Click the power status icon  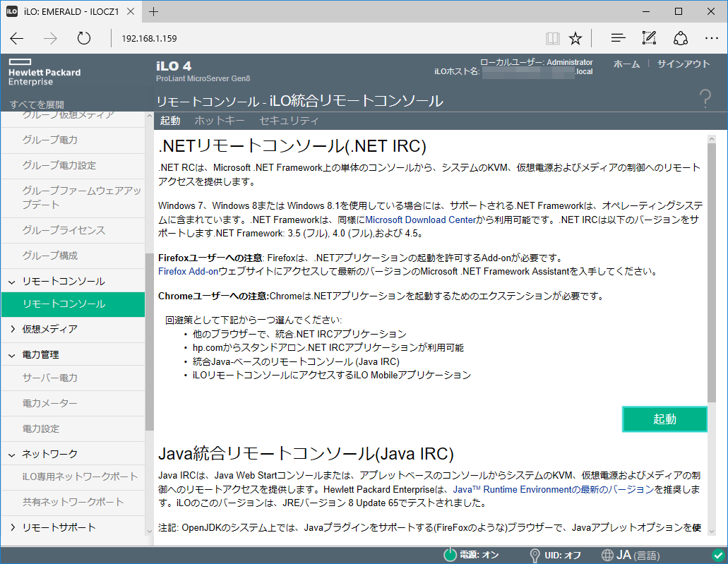[450, 555]
